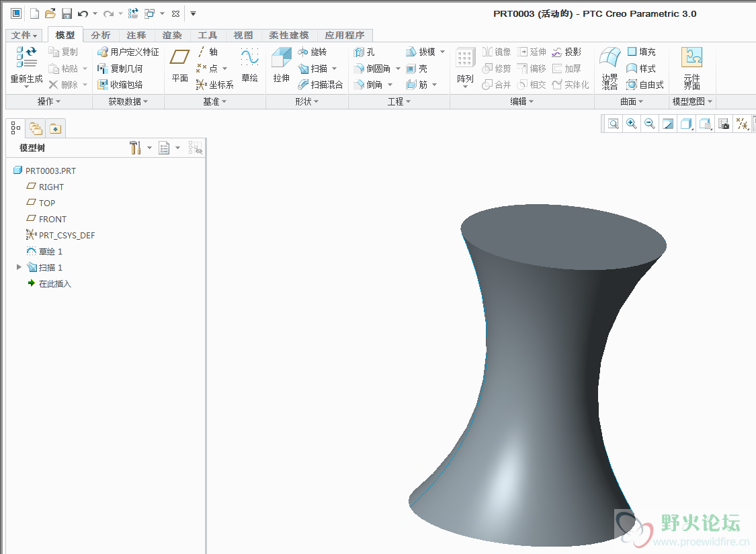The image size is (756, 554).
Task: Switch to the 柔性建模 flexible modeling tab
Action: [289, 35]
